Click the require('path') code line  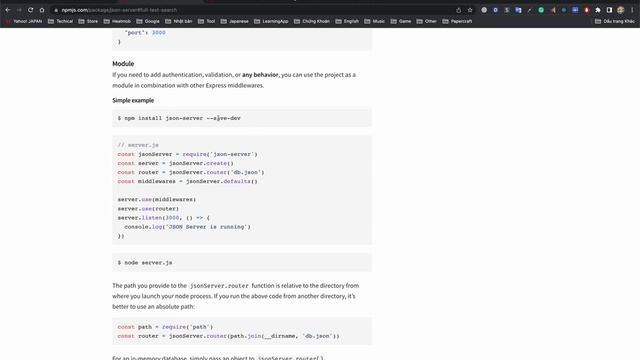(165, 327)
